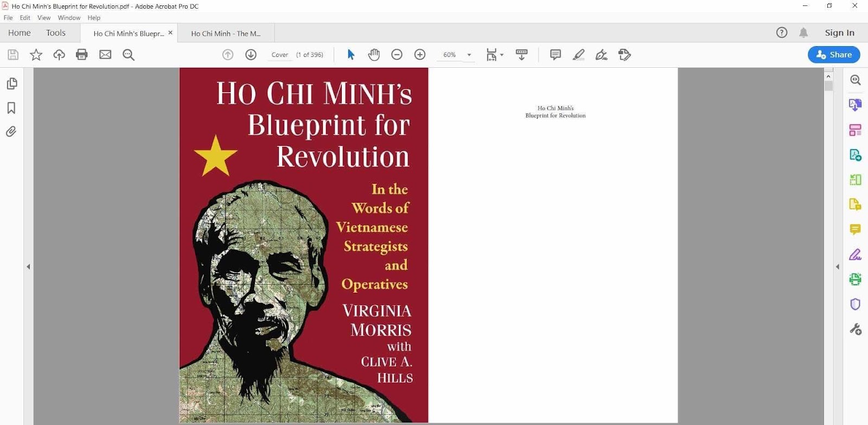
Task: Open the Fill & Sign tool in the right pane
Action: 856,254
